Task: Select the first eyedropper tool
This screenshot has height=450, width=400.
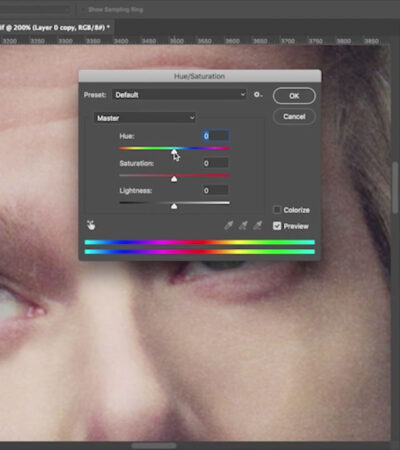Action: coord(229,226)
